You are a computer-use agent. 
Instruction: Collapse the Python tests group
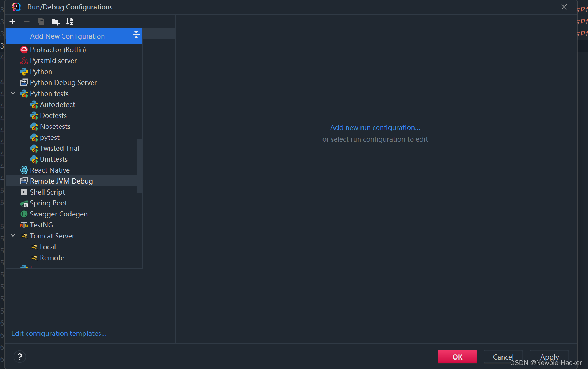(13, 93)
